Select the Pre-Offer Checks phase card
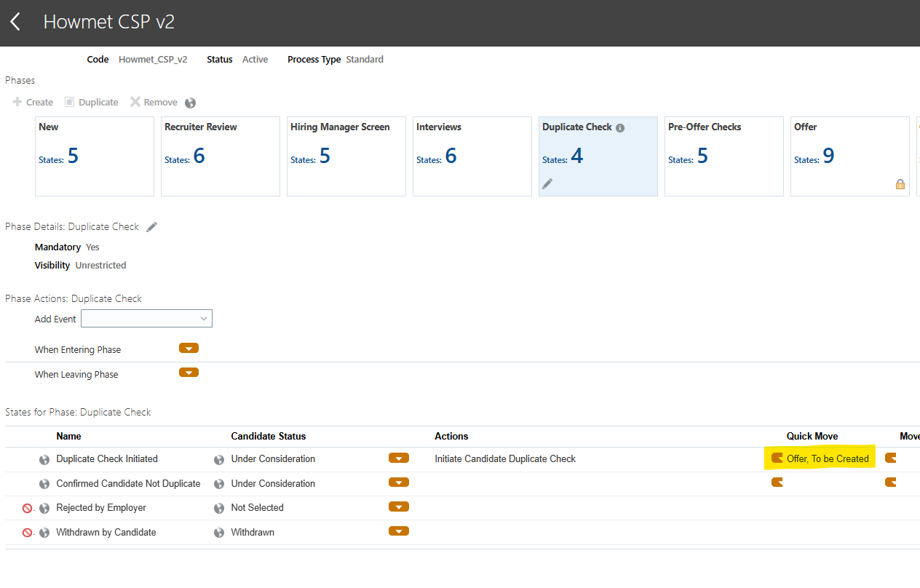 coord(724,156)
